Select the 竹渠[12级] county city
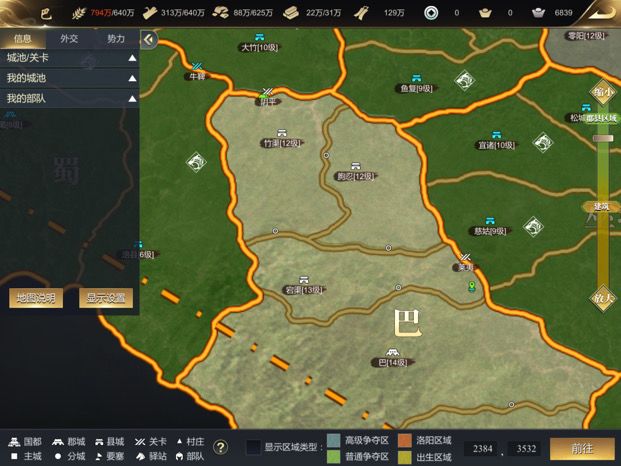Screen dimensions: 621x466 click(282, 133)
